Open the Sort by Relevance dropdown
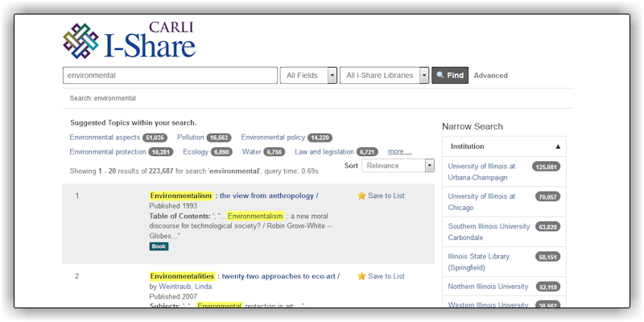This screenshot has width=644, height=322. coord(398,165)
